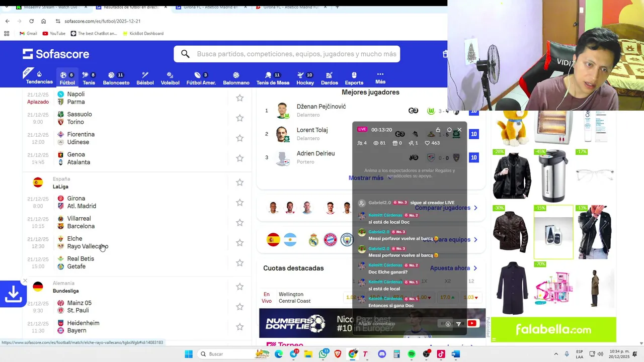Click the falabella.com ad banner
This screenshot has width=644, height=362.
tap(553, 330)
